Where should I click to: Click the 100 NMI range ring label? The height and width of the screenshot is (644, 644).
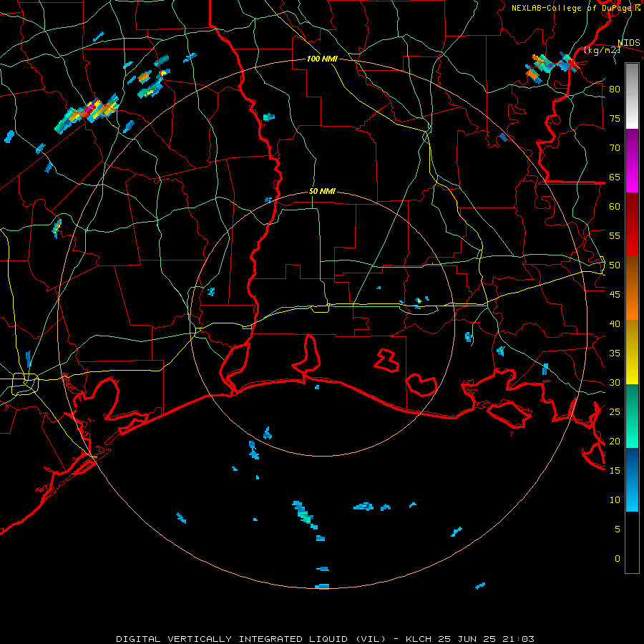322,59
